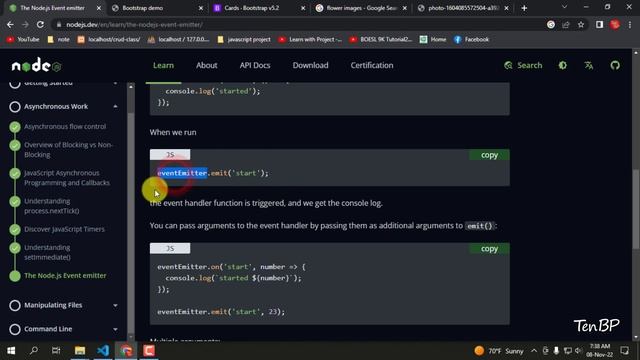Open Understanding setImmediate() lesson
640x360 pixels.
click(47, 252)
